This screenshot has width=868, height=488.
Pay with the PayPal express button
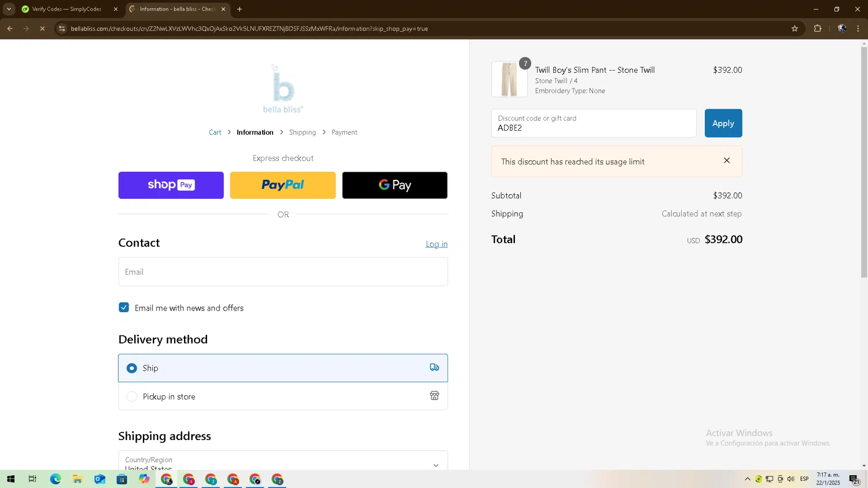pyautogui.click(x=283, y=185)
